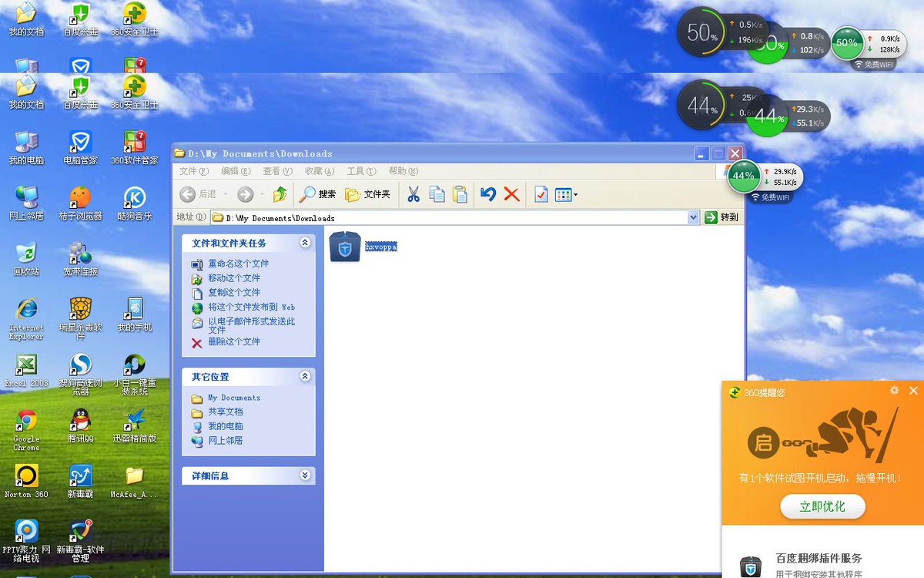The height and width of the screenshot is (578, 924).
Task: Click the 搜索 search toolbar button
Action: [x=318, y=194]
